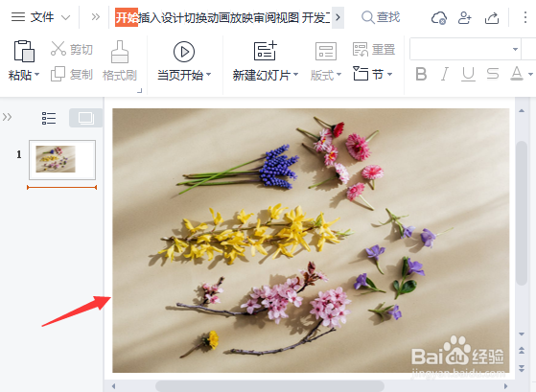Click the 重置 reset button
Viewport: 536px width, 392px height.
click(x=374, y=49)
